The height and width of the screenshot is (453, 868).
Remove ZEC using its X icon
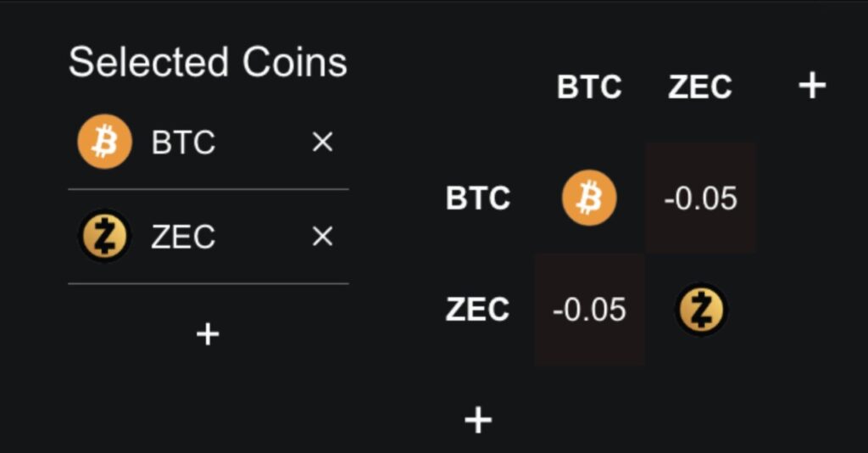pyautogui.click(x=322, y=237)
